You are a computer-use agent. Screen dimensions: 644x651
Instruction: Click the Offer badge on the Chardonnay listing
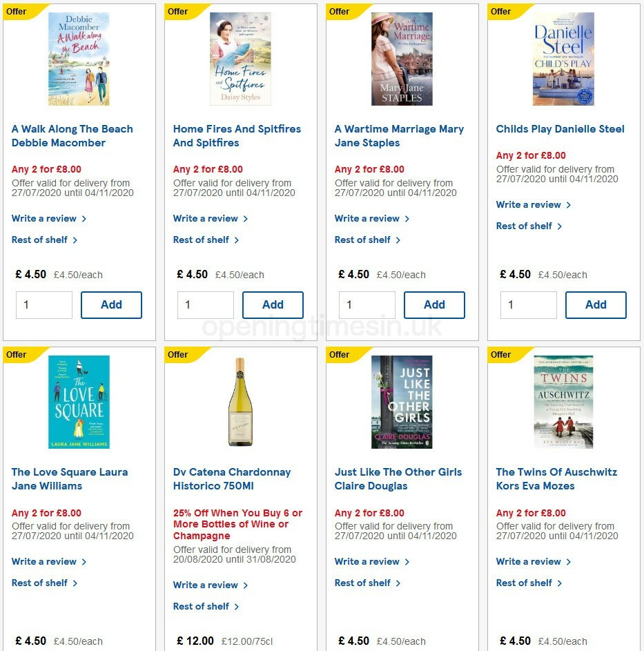coord(177,354)
